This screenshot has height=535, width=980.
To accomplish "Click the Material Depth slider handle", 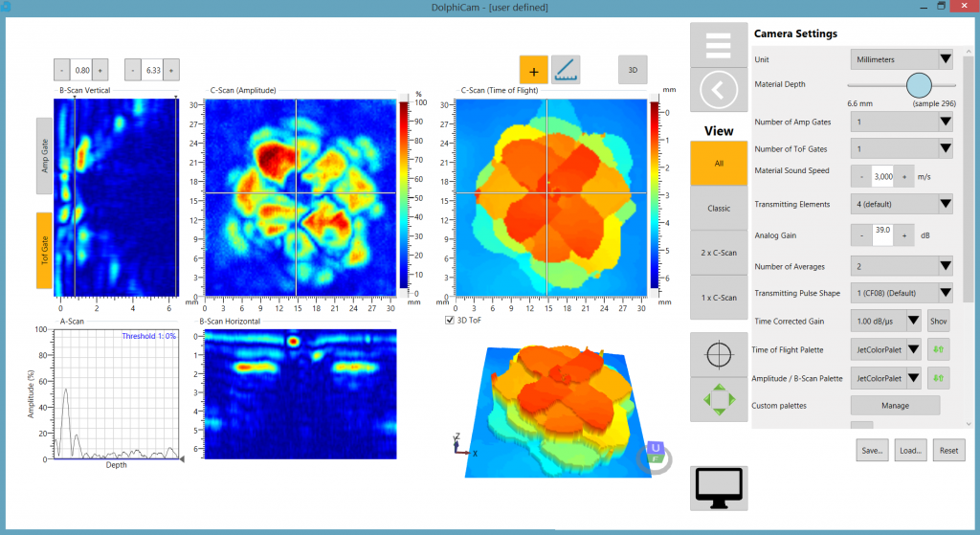I will click(x=919, y=85).
